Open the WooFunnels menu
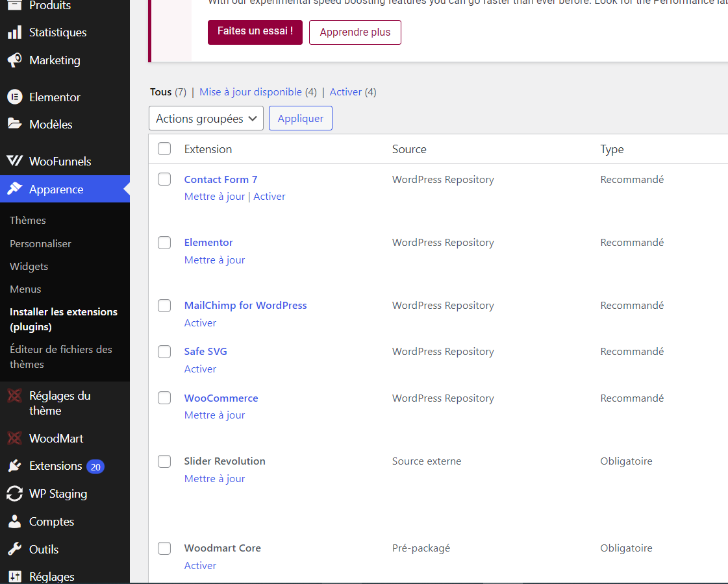The height and width of the screenshot is (584, 728). click(x=60, y=162)
